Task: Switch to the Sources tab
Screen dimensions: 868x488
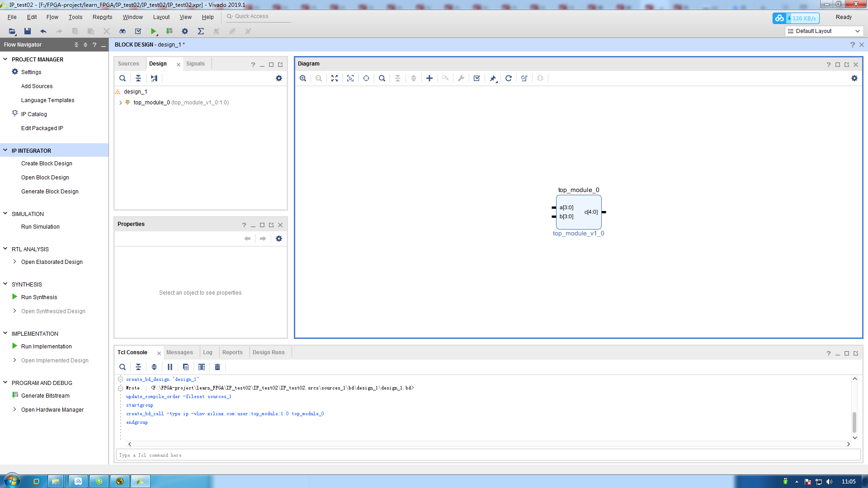Action: pos(128,64)
